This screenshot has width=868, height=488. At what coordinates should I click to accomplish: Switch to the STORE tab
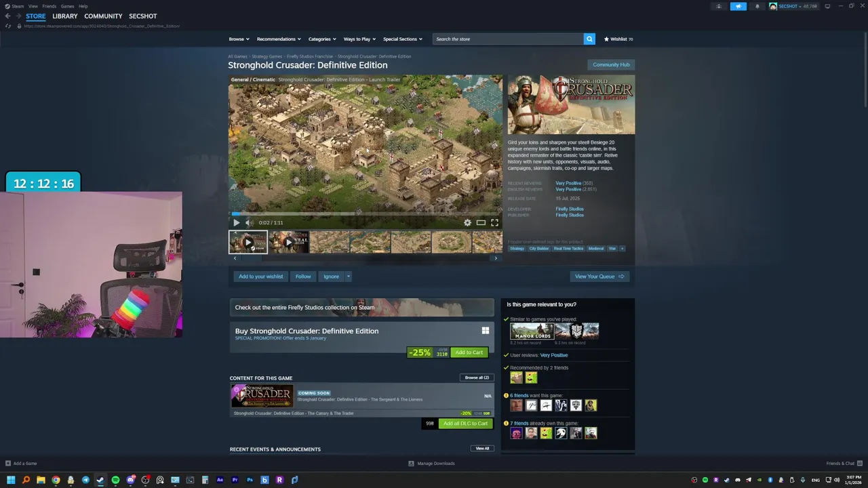coord(36,16)
